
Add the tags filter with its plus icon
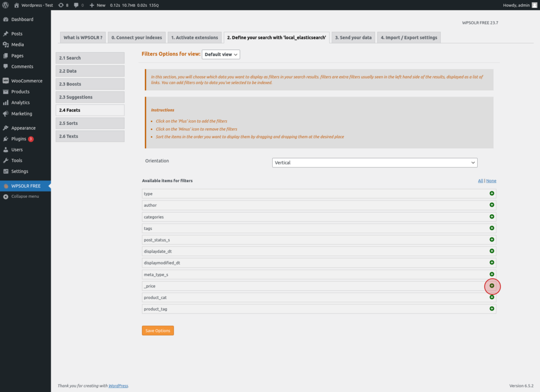click(x=492, y=228)
